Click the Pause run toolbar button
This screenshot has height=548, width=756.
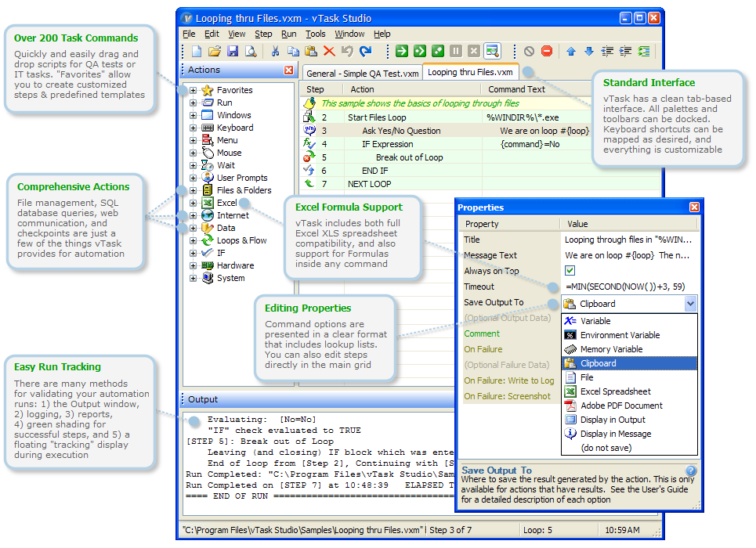[455, 52]
